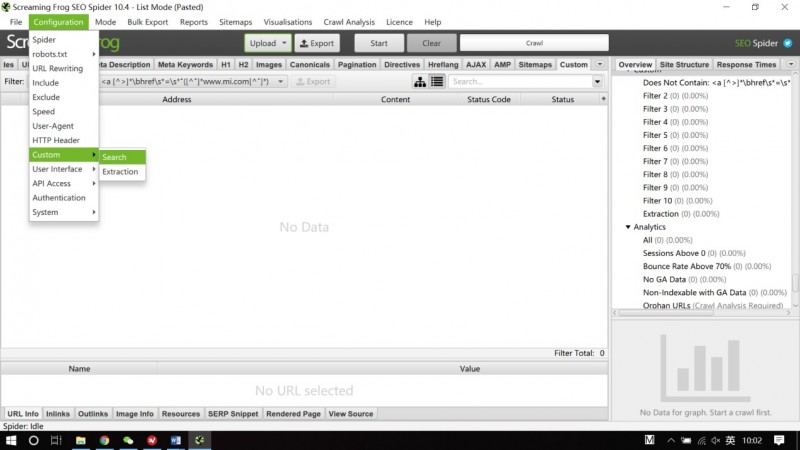Switch to list view icon

point(437,81)
